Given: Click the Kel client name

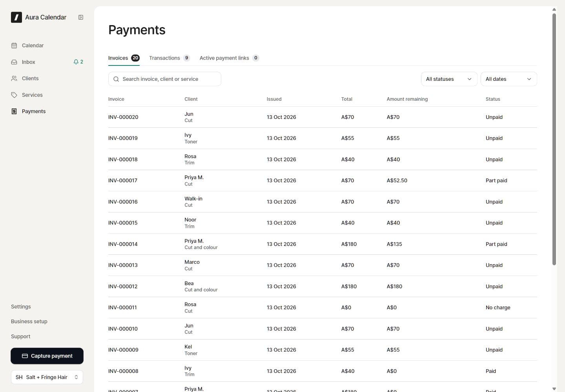Looking at the screenshot, I should point(188,347).
